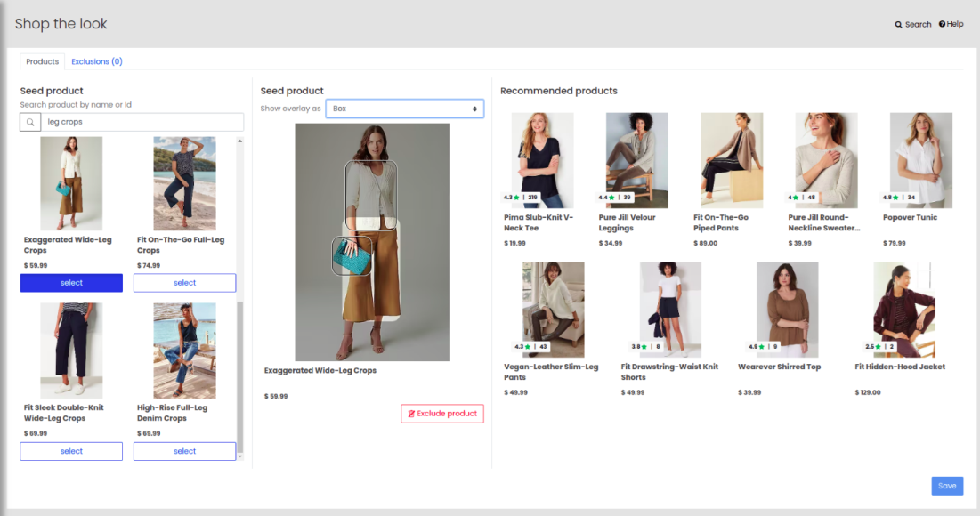
Task: Select the Fit On-The-Go Full-Leg Crops product
Action: 184,283
